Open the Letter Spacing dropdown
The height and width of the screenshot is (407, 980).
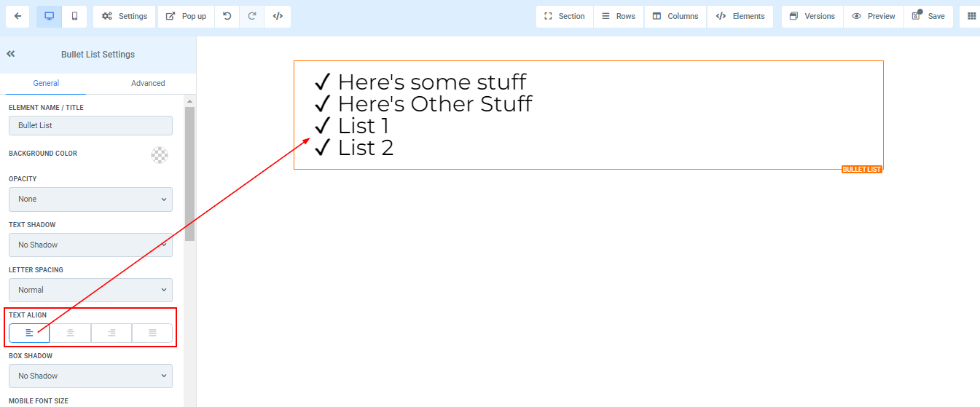(90, 290)
